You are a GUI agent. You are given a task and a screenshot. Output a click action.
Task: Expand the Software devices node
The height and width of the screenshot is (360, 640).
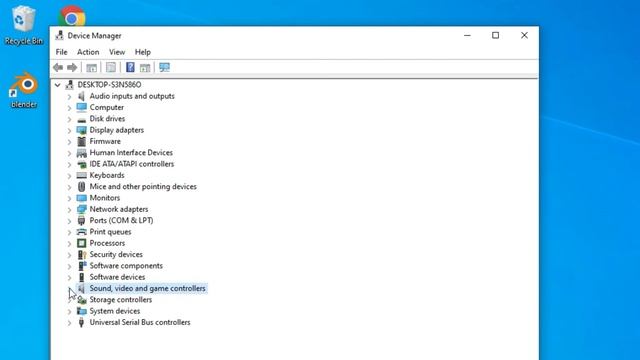coord(69,277)
